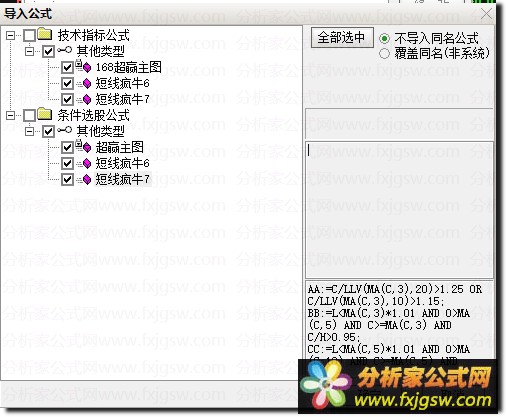
Task: Check the 技术指标公式 checkbox
Action: 29,35
